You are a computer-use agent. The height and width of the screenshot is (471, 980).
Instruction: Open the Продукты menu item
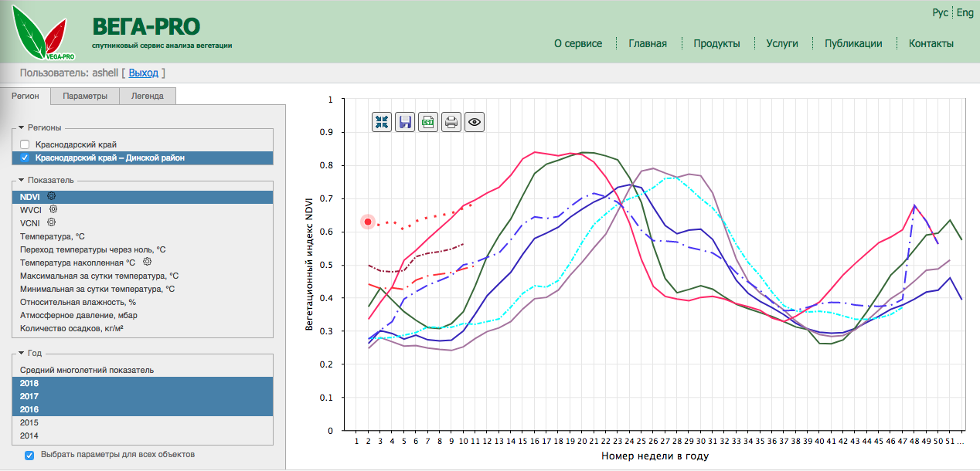716,43
